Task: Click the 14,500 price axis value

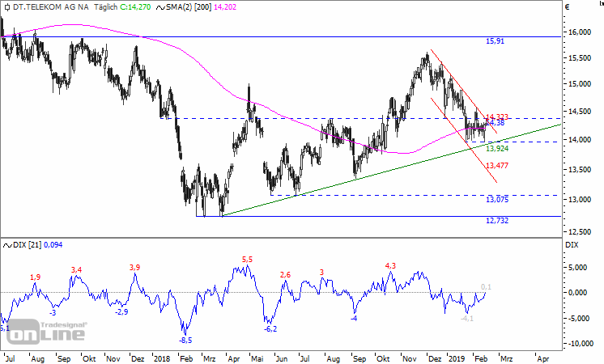Action: click(580, 112)
